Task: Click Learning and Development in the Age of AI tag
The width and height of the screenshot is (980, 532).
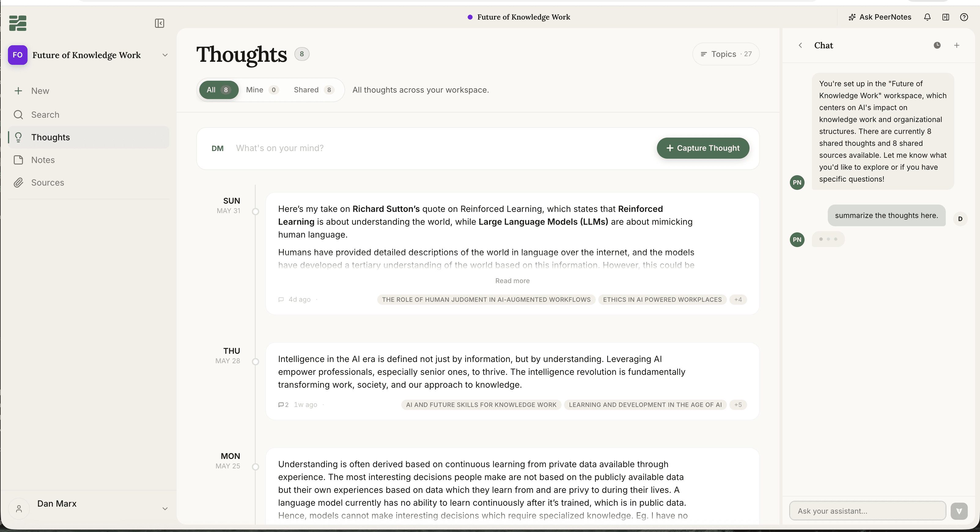Action: tap(645, 405)
